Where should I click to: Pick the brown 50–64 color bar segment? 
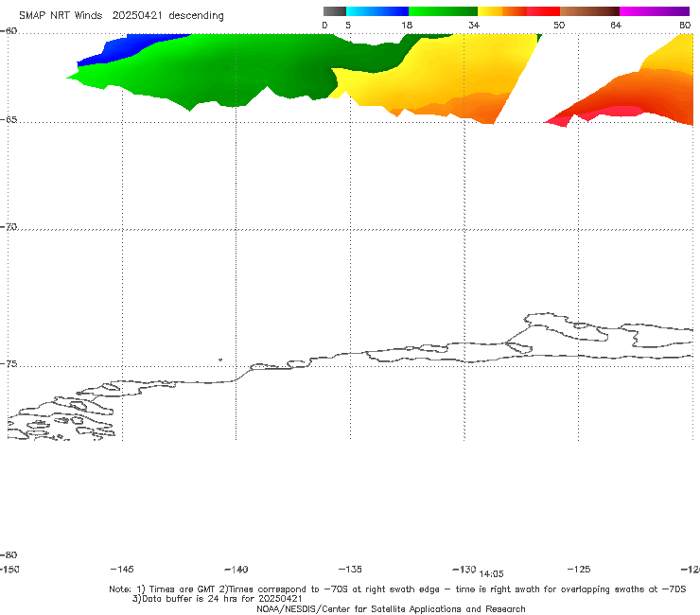[x=589, y=11]
